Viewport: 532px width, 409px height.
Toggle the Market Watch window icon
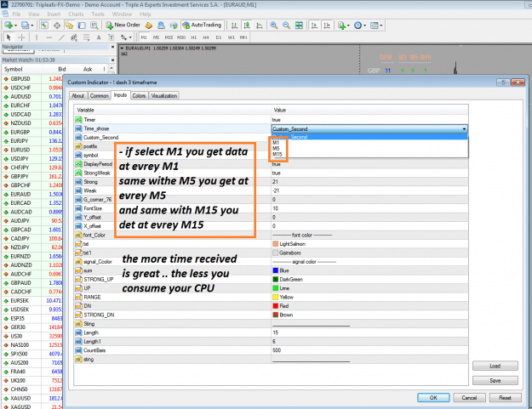point(44,25)
